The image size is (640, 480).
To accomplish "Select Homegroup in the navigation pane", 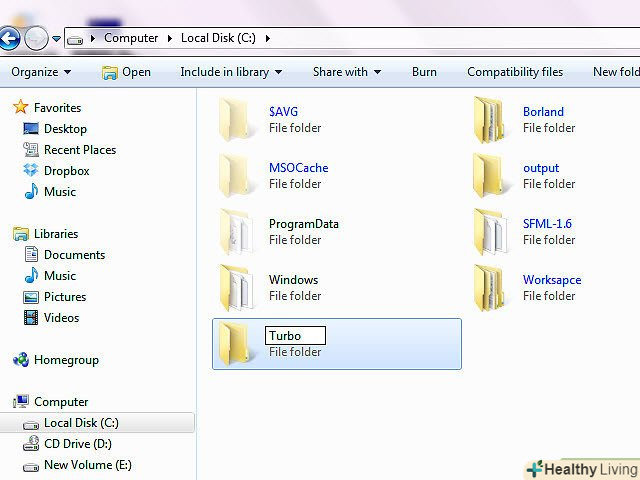I will [x=67, y=360].
